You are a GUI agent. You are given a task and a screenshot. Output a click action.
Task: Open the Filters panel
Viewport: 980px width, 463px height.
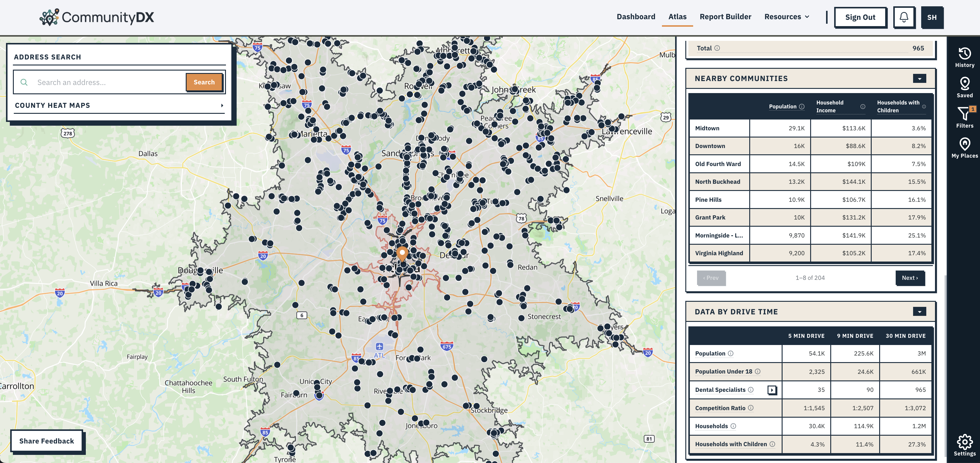[x=964, y=118]
